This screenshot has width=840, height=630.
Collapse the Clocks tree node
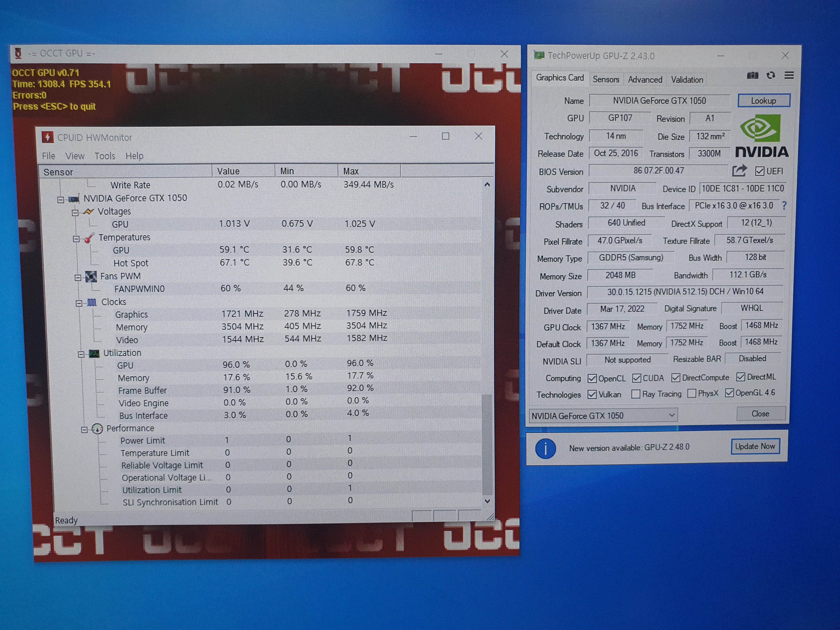[79, 303]
